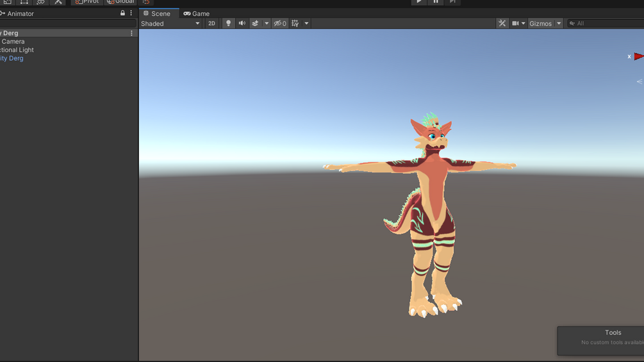Toggle 2D view mode
Image resolution: width=644 pixels, height=362 pixels.
pyautogui.click(x=211, y=24)
